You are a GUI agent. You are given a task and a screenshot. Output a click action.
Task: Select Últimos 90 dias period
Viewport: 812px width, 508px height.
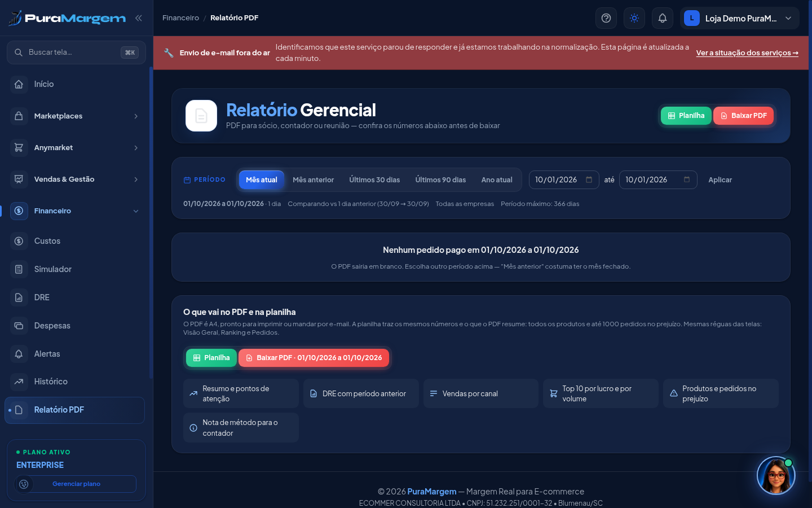click(441, 180)
